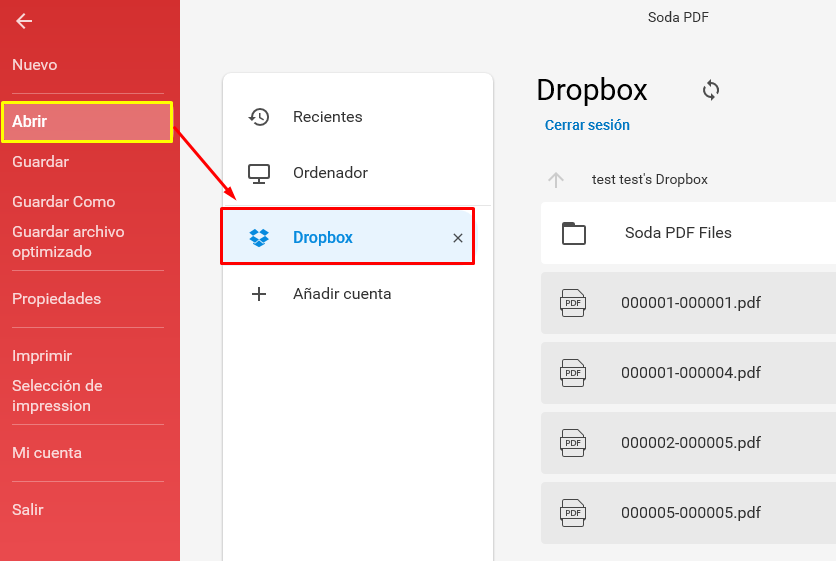Open file 000001-000004.pdf

pyautogui.click(x=688, y=373)
